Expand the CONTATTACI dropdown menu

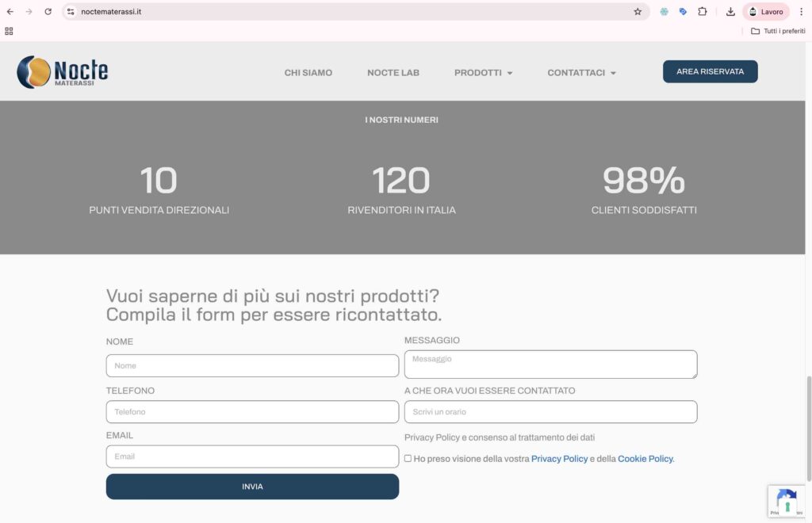tap(581, 73)
